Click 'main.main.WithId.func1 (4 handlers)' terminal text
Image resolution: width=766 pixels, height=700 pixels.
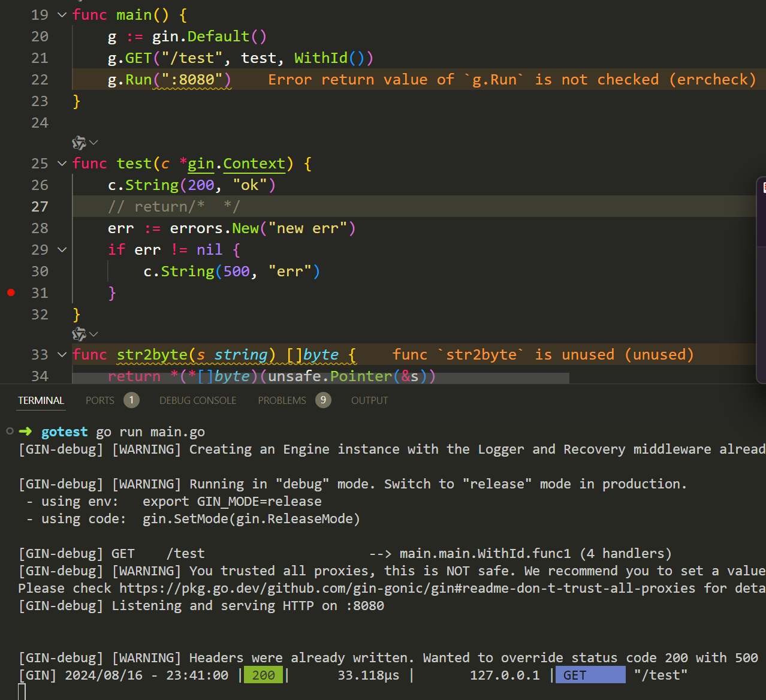(536, 554)
